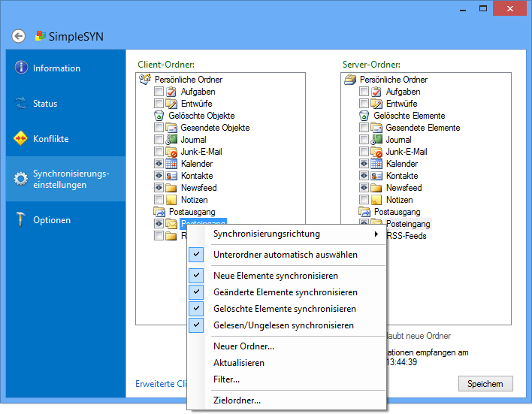Click client Posteingang inbox icon

point(171,224)
